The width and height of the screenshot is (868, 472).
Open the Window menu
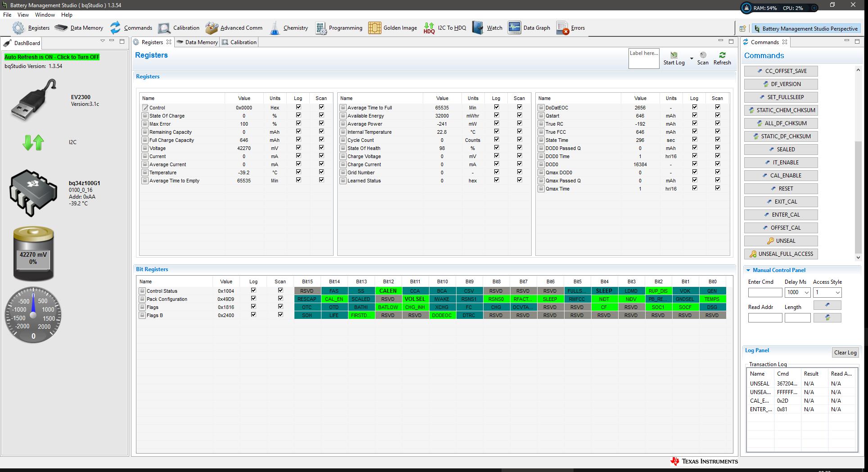45,15
